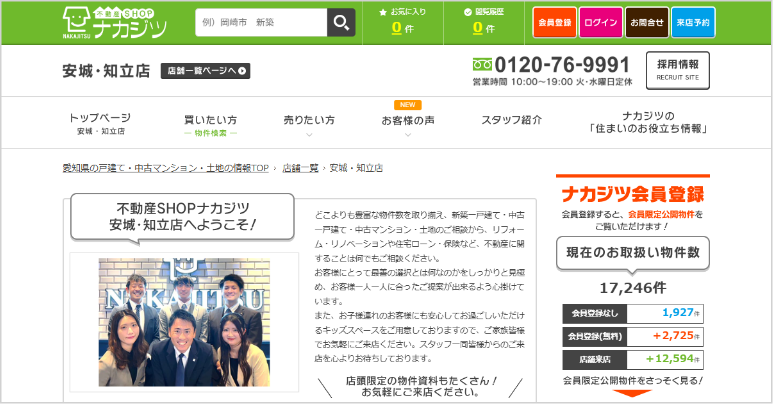Click the brown お問合せ button

click(x=647, y=23)
